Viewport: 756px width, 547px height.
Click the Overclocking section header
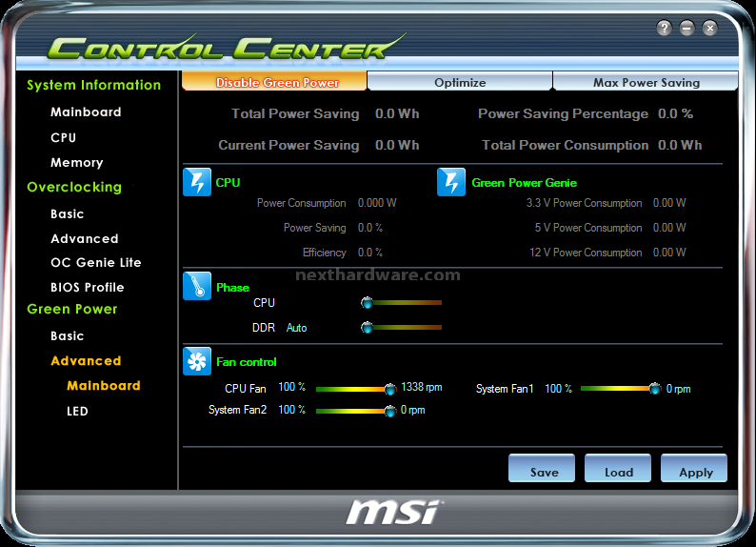point(74,187)
